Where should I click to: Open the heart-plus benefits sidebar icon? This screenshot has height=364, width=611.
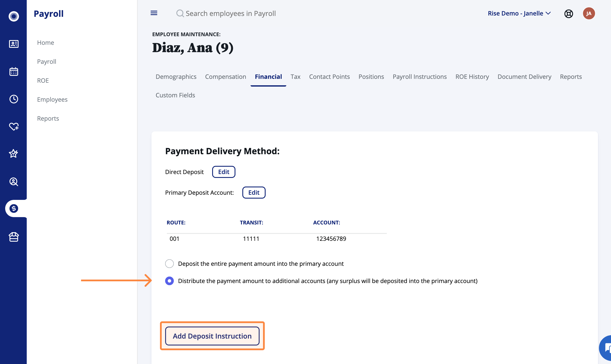(x=14, y=127)
